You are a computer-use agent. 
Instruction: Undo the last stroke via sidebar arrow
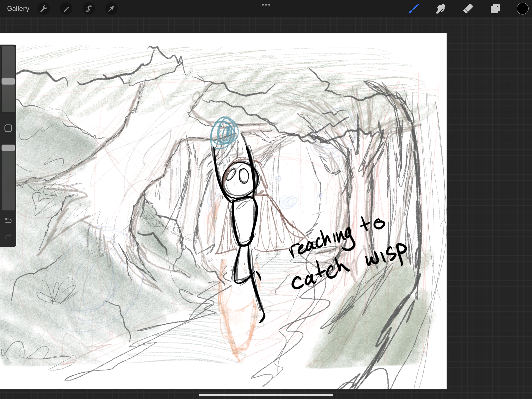(x=8, y=220)
